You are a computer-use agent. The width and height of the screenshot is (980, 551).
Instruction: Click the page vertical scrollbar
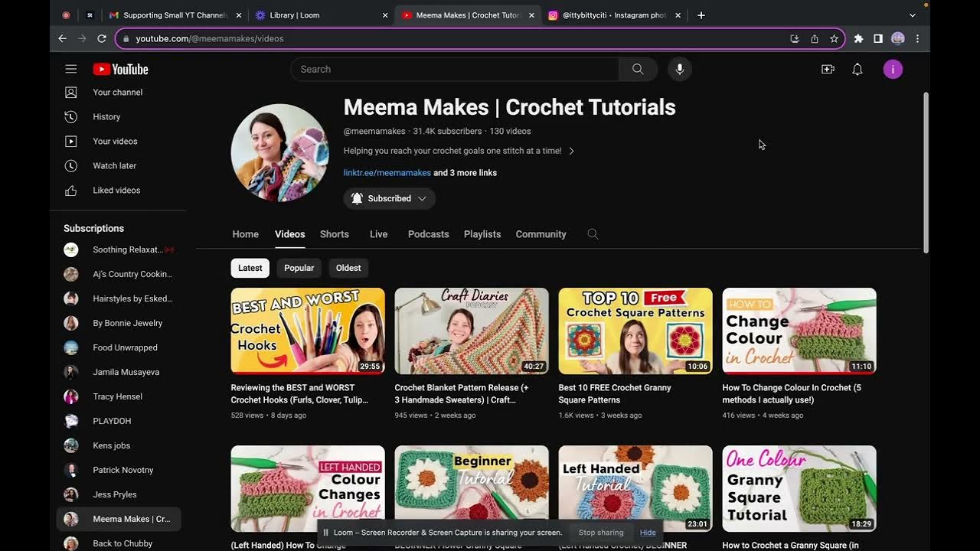tap(926, 172)
